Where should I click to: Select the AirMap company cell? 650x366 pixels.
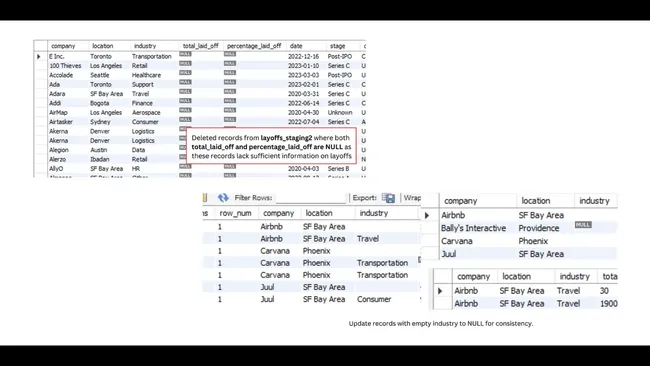click(58, 112)
